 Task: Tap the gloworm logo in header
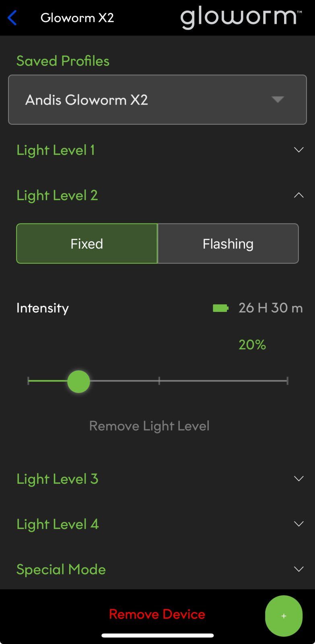pos(241,17)
